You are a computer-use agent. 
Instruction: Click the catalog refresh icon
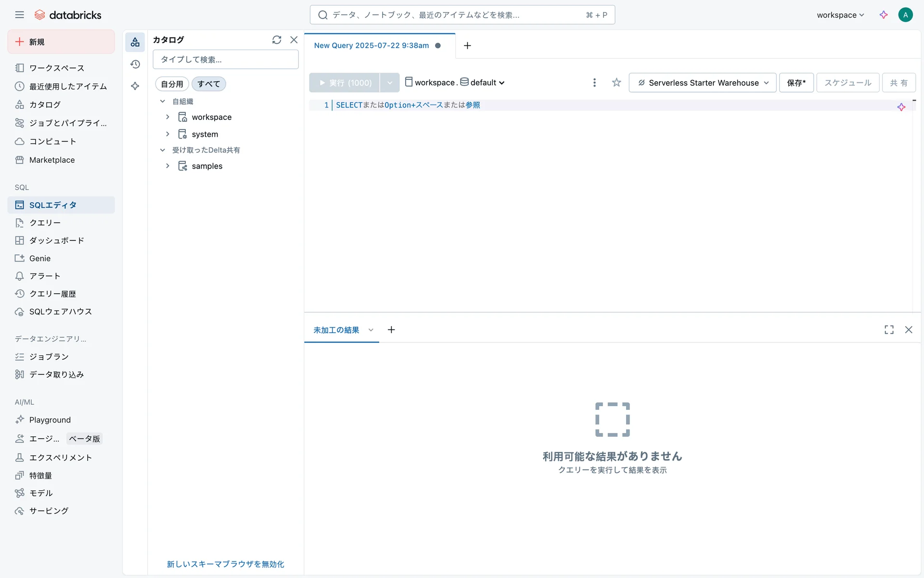point(276,40)
